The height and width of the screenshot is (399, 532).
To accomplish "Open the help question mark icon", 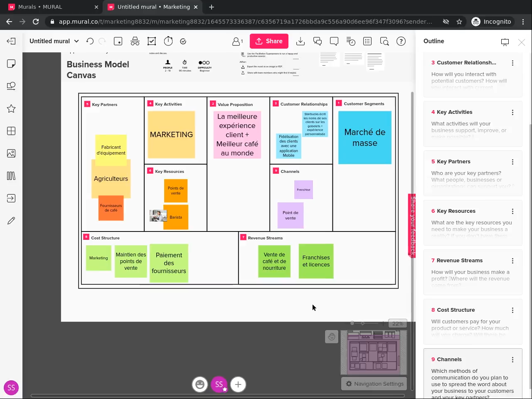I will pyautogui.click(x=401, y=41).
